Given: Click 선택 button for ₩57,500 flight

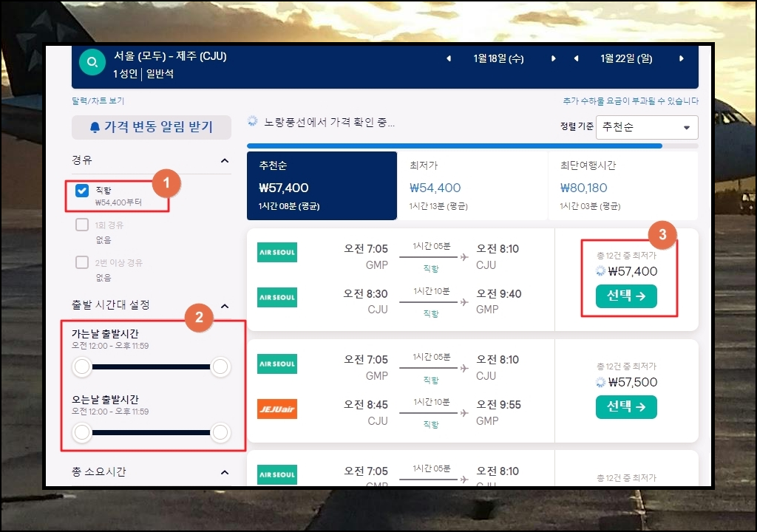Looking at the screenshot, I should pyautogui.click(x=626, y=407).
